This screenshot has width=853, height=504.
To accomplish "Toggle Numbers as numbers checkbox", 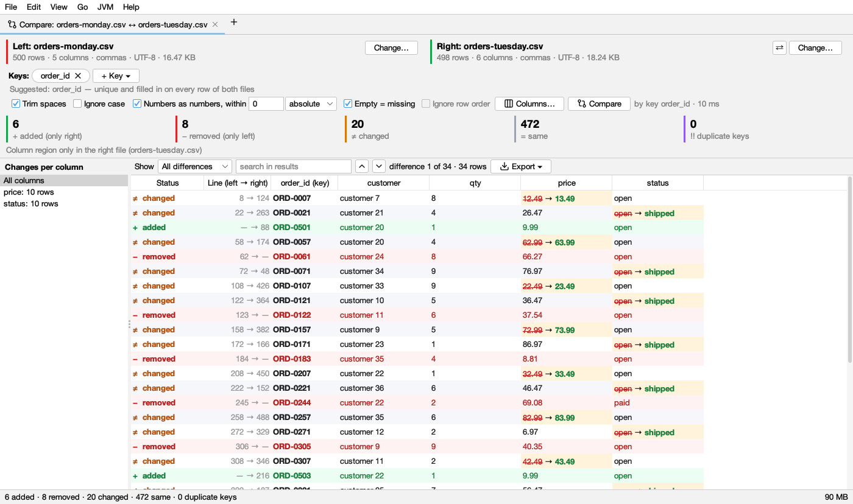I will (x=137, y=103).
